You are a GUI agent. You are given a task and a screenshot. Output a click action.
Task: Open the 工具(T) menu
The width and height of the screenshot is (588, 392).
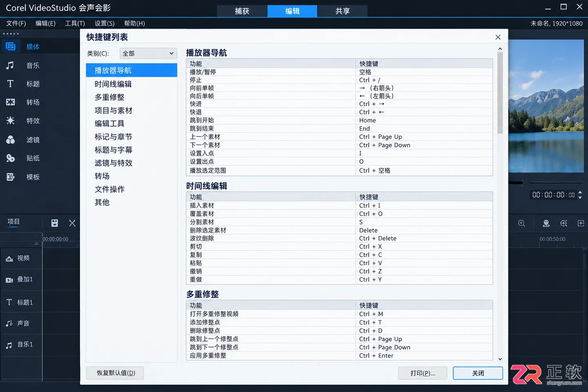[75, 23]
